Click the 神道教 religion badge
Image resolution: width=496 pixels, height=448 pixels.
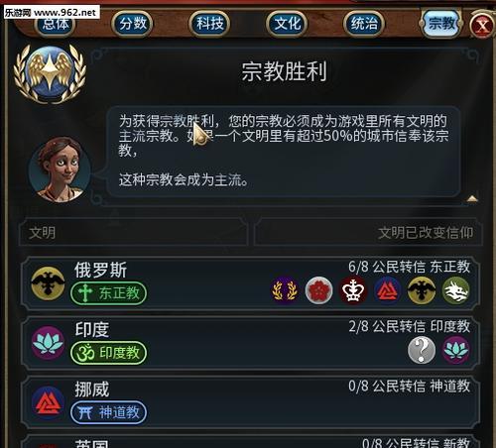coord(108,412)
